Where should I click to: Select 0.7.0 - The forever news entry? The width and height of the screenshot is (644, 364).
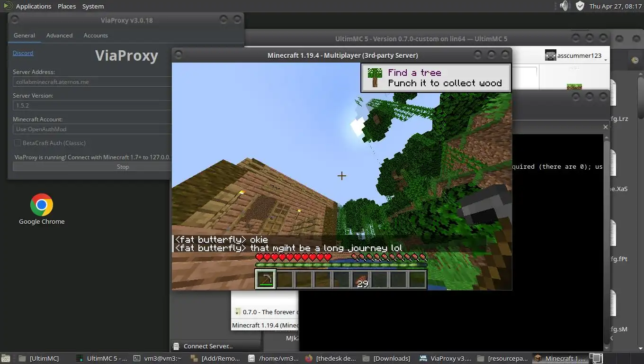click(266, 312)
